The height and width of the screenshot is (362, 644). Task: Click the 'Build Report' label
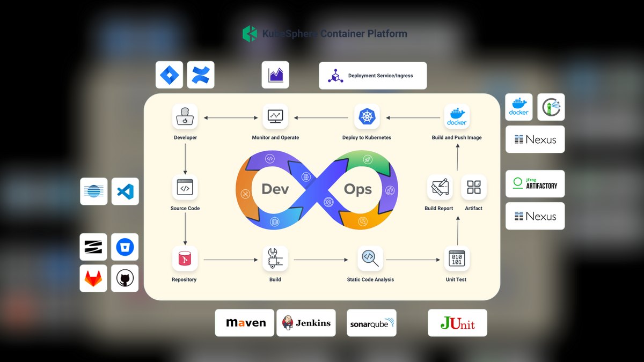[439, 208]
